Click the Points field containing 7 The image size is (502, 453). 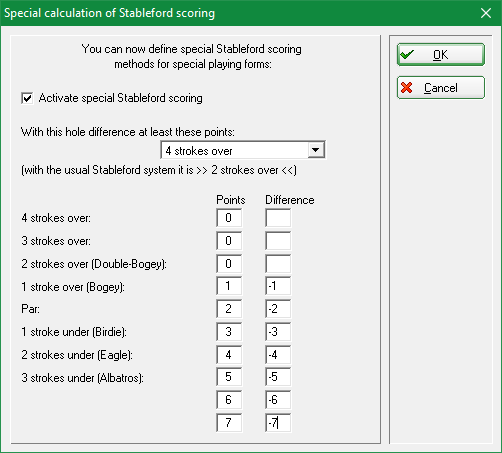click(x=229, y=423)
